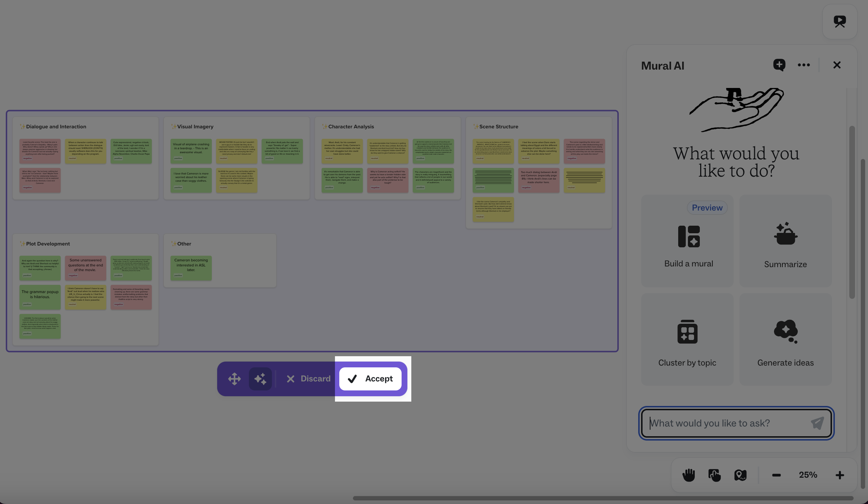Zoom in using the plus icon
Image resolution: width=868 pixels, height=504 pixels.
click(x=840, y=475)
